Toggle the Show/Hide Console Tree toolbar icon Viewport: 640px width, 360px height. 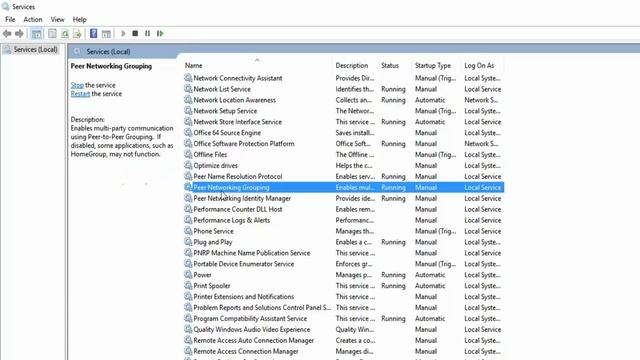pyautogui.click(x=36, y=33)
